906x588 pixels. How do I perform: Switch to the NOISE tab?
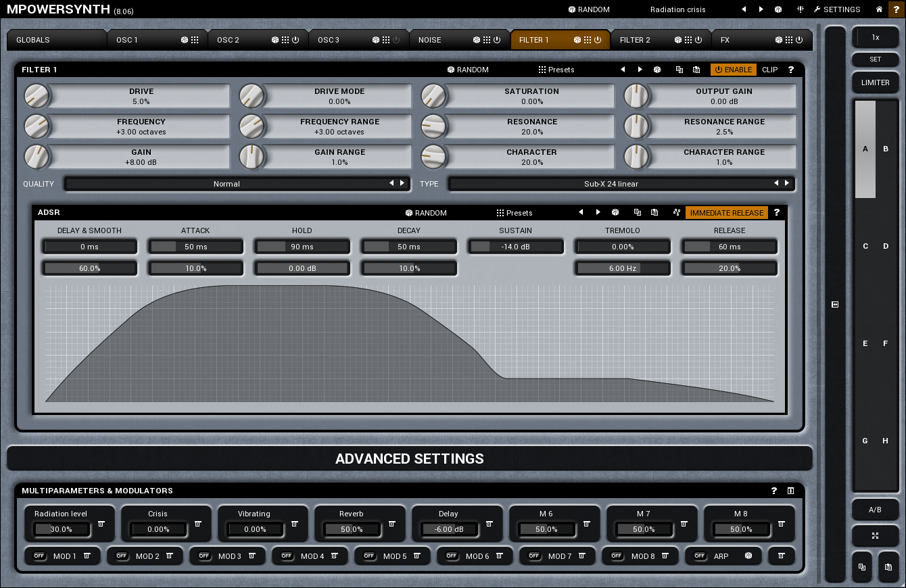click(429, 40)
